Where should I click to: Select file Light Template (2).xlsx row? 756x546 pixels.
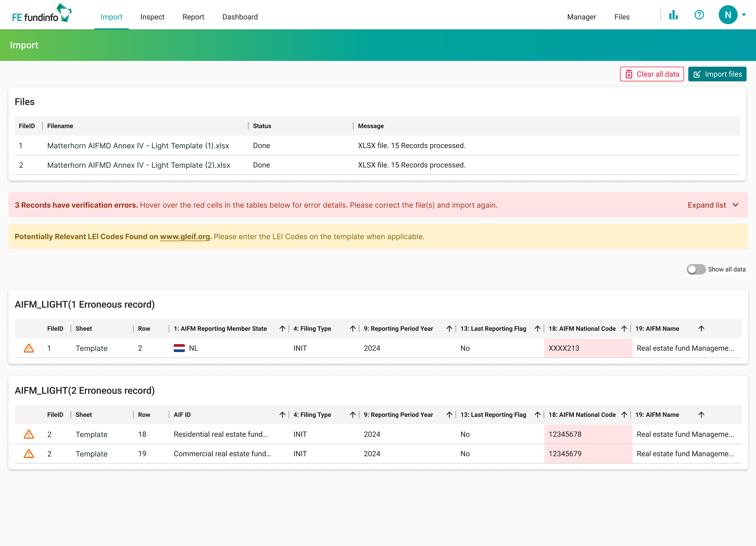pos(377,165)
